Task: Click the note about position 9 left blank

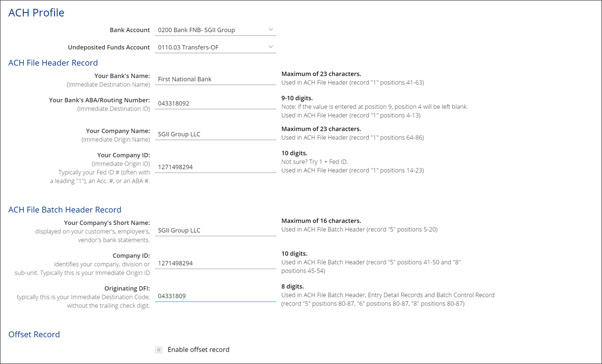Action: point(375,107)
